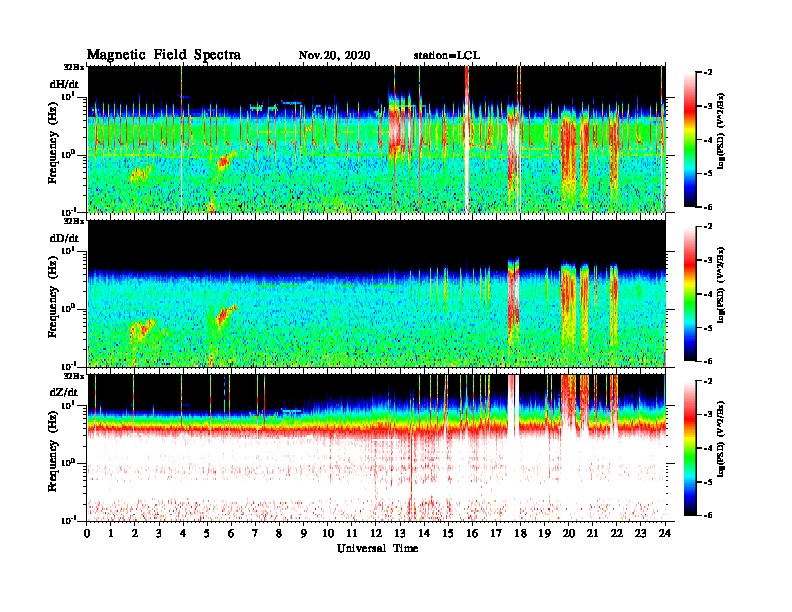Click the "station=LCL" label
This screenshot has height=612, width=792.
(447, 55)
